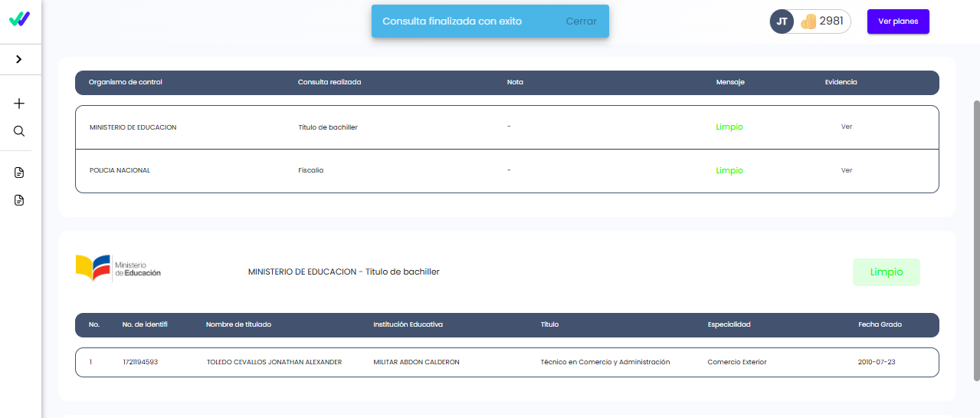This screenshot has width=980, height=418.
Task: Click the Ministerio de Educación logo
Action: coord(118,268)
